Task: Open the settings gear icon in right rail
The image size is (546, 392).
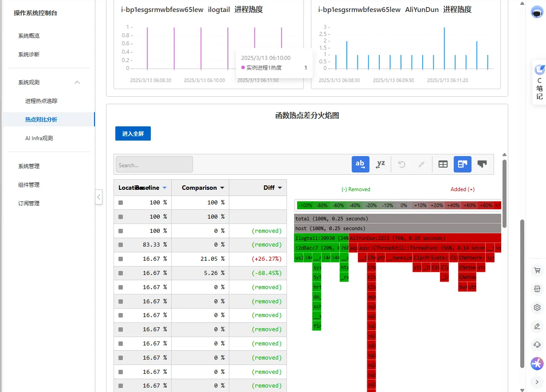Action: [x=537, y=307]
